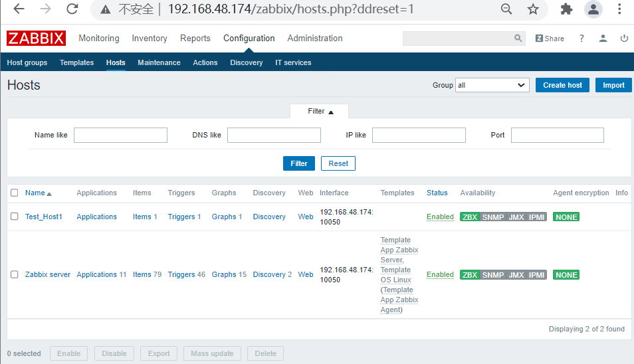
Task: Switch to Hosts tab
Action: [x=116, y=62]
